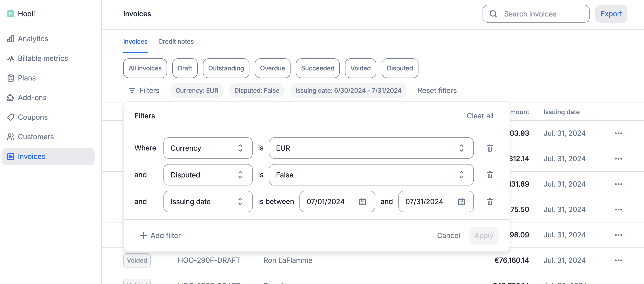
Task: Select Invoices in the sidebar
Action: coord(48,156)
